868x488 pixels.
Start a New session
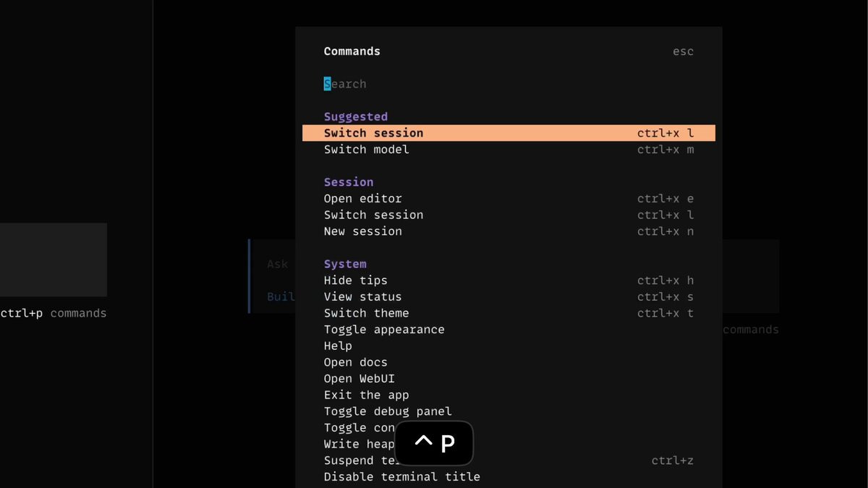click(509, 231)
